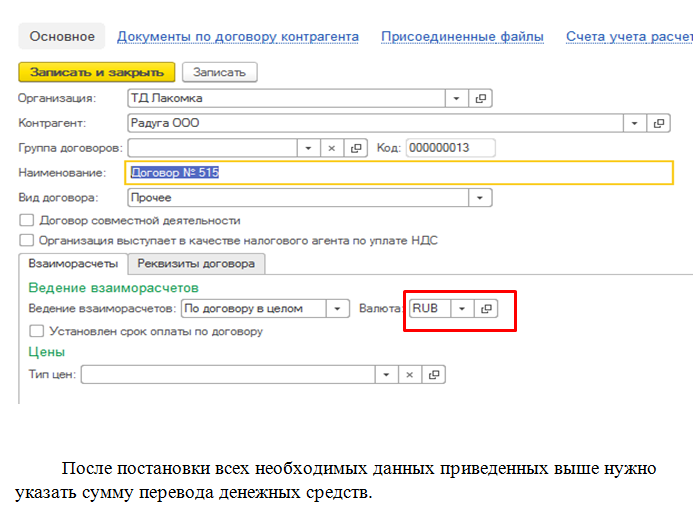Screen dimensions: 700x530
Task: Expand the Организация dropdown arrow
Action: (x=456, y=98)
